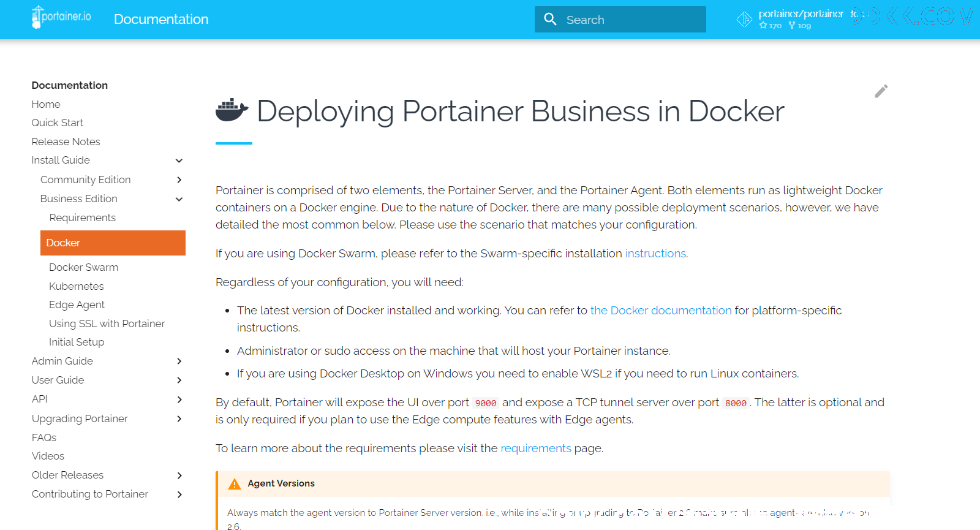This screenshot has height=530, width=980.
Task: Click the Admin Guide sidebar label
Action: click(62, 361)
